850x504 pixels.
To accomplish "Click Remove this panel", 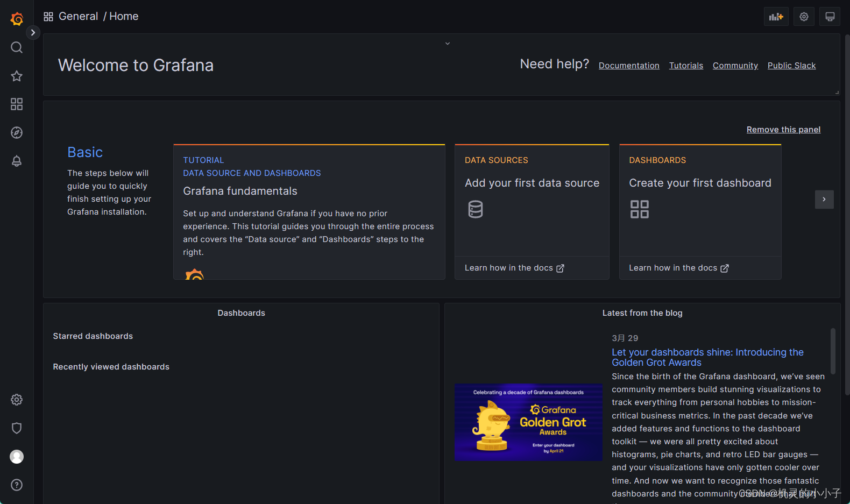I will pos(783,130).
